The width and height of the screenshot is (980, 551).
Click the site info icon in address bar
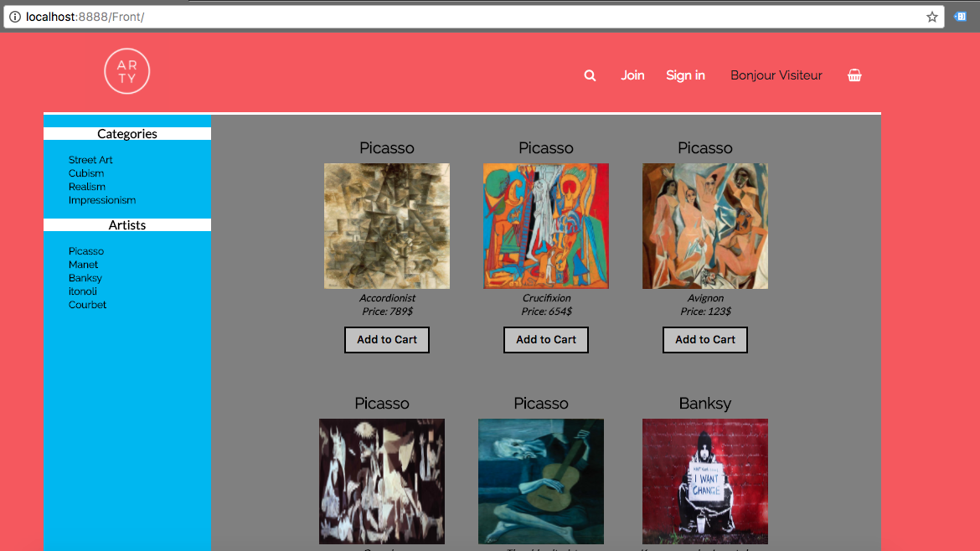click(x=14, y=16)
